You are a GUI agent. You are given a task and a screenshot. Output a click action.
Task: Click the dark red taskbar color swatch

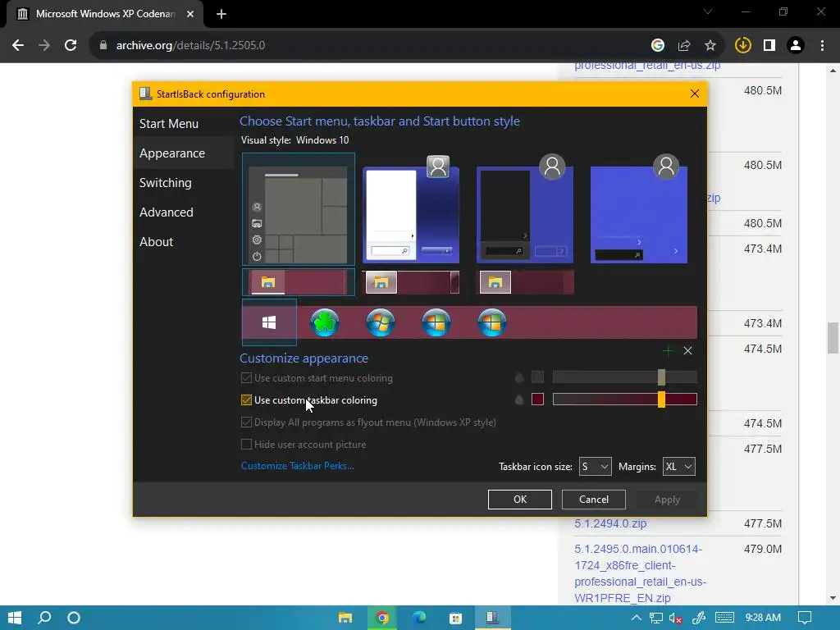pos(537,399)
